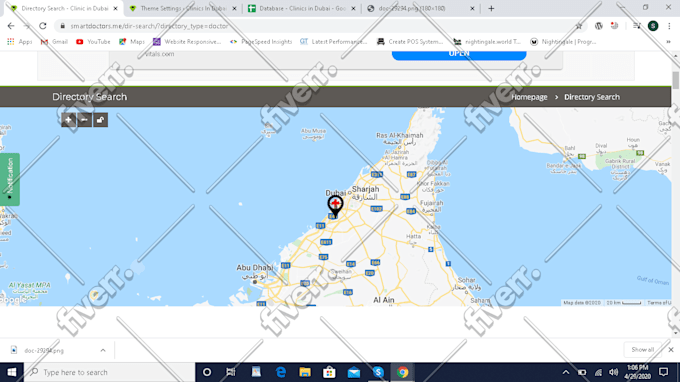Open PageSpeed Insights bookmark
Screen dimensions: 680x382
261,42
